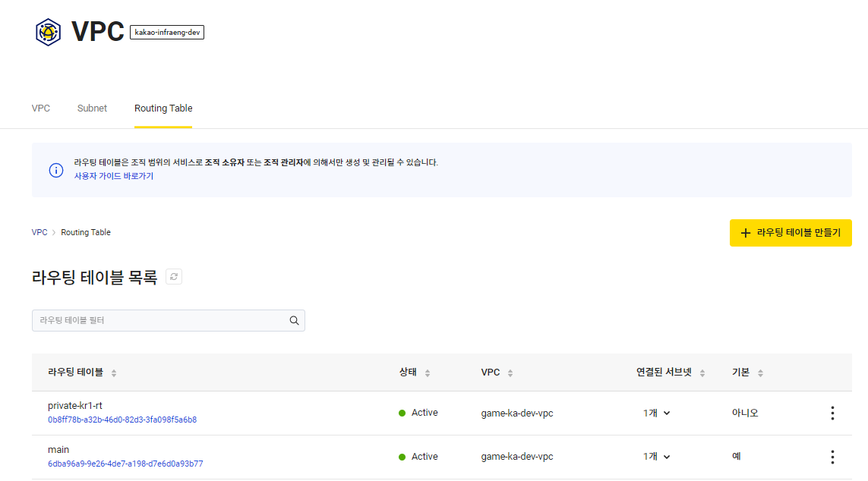Image resolution: width=868 pixels, height=481 pixels.
Task: Click inside the 라우팅 테이블 필터 input field
Action: pos(152,320)
